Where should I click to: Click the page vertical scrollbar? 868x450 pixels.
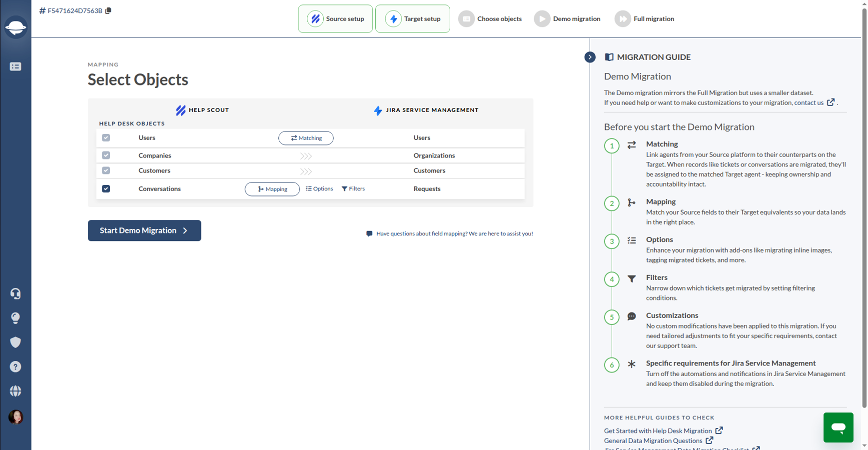(x=864, y=207)
